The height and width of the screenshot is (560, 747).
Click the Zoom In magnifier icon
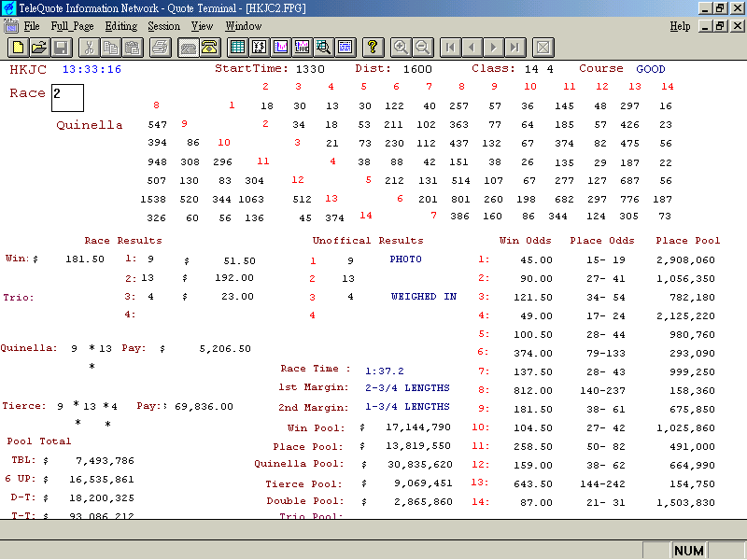tap(401, 48)
